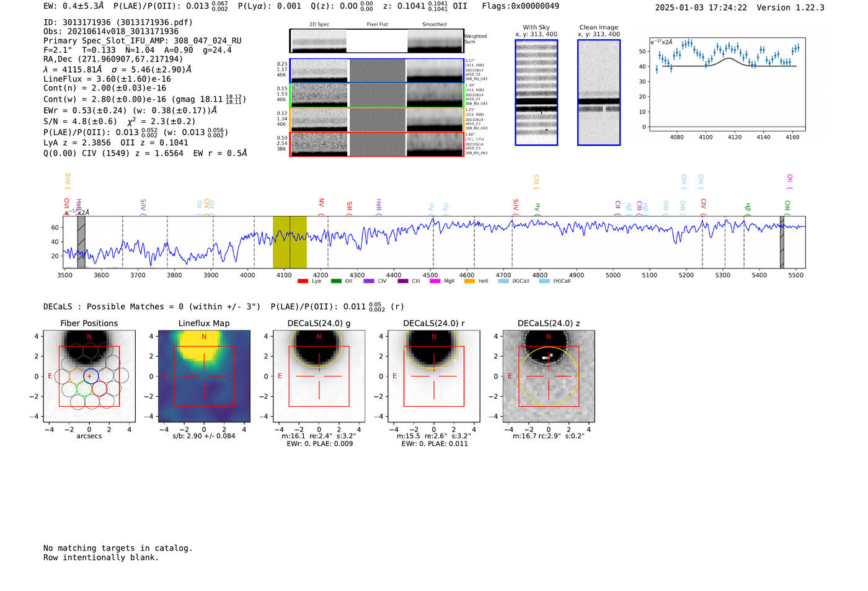Click the 'Obs: 20210614v018_3013171936' line
The width and height of the screenshot is (868, 591).
(111, 32)
